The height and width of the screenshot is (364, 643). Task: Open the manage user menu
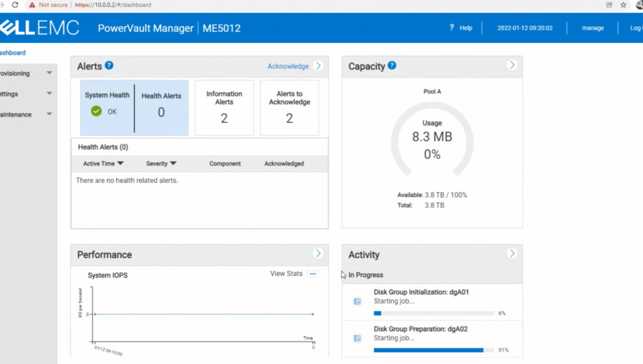tap(592, 28)
